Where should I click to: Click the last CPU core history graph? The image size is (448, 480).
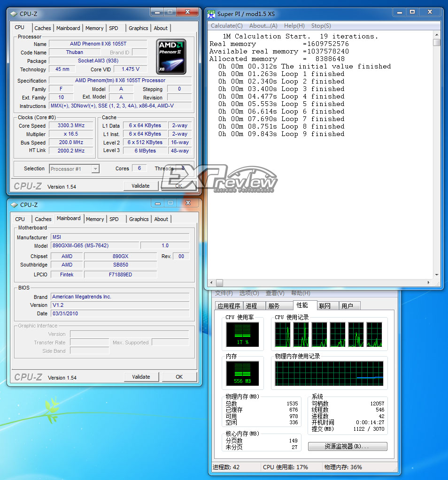374,335
